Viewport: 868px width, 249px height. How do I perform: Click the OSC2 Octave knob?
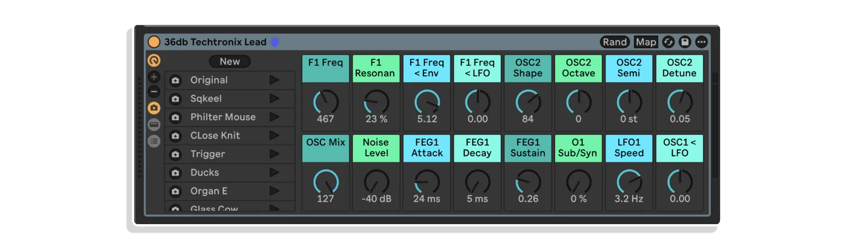point(579,102)
